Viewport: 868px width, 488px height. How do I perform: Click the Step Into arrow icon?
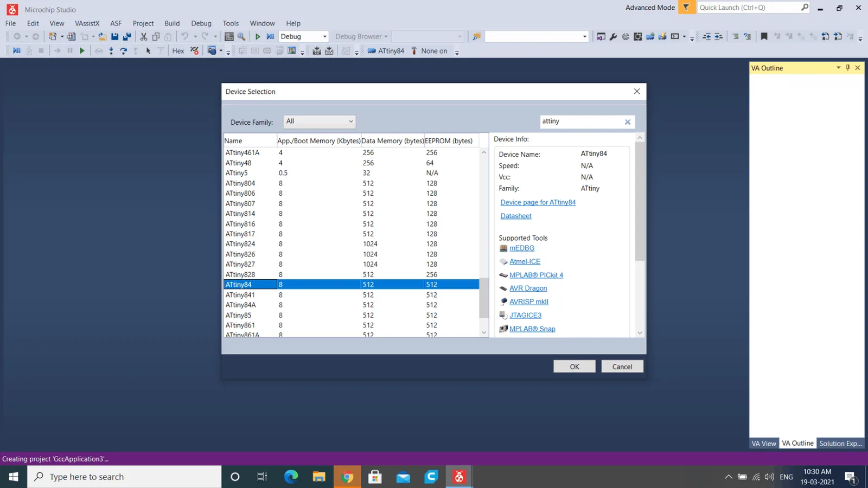pos(111,51)
